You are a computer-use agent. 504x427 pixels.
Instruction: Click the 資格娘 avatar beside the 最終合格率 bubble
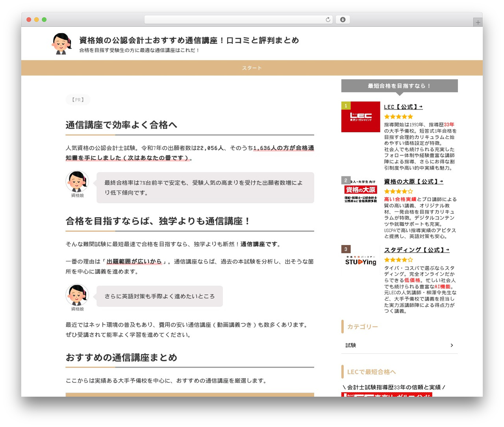pos(77,182)
